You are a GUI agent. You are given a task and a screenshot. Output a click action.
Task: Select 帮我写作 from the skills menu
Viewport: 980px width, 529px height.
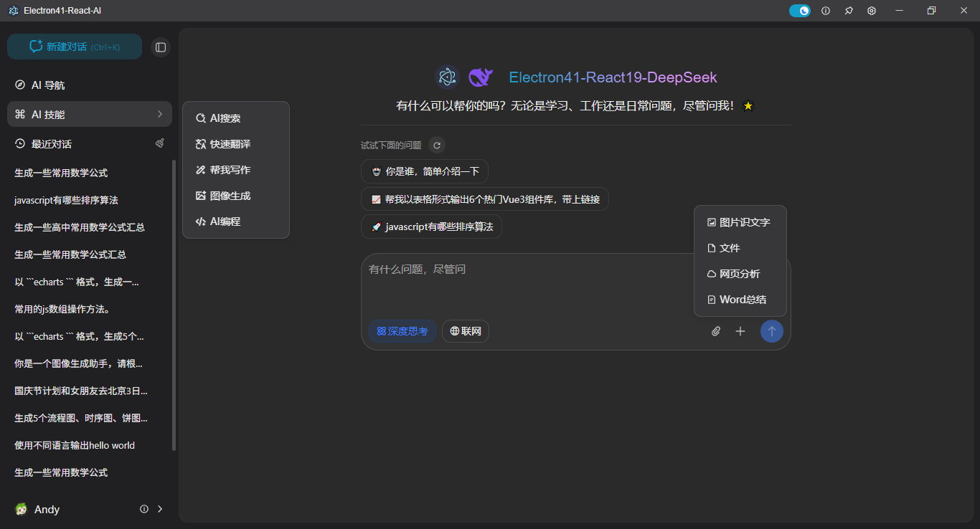tap(236, 170)
